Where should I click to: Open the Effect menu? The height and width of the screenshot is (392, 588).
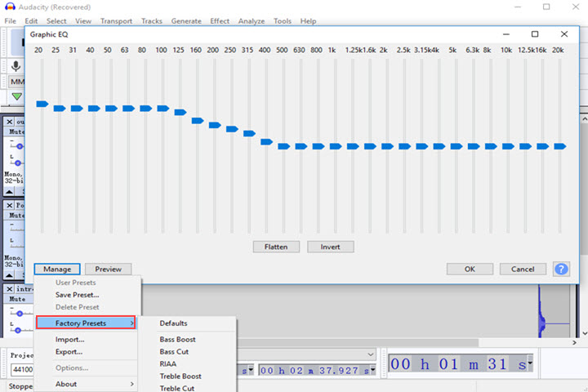pos(220,21)
